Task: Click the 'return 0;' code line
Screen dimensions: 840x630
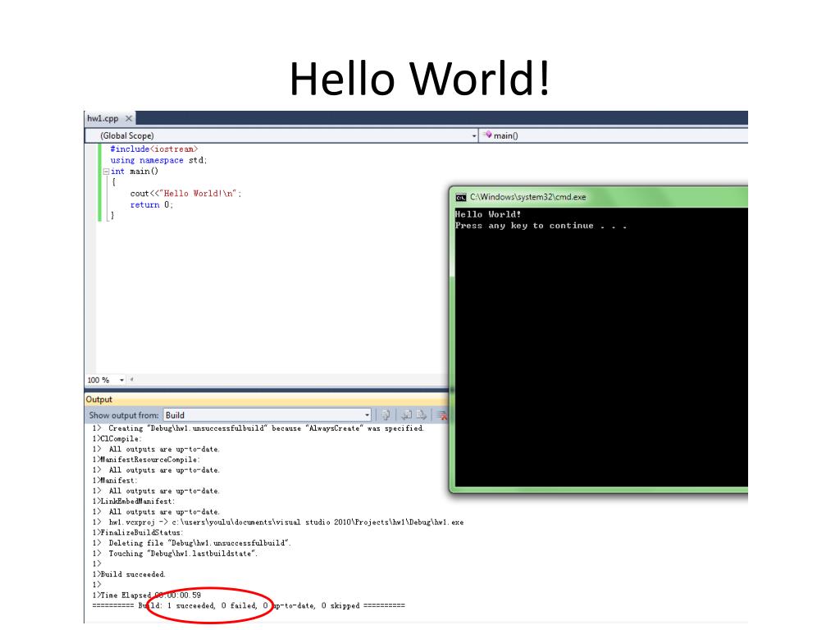Action: coord(152,204)
